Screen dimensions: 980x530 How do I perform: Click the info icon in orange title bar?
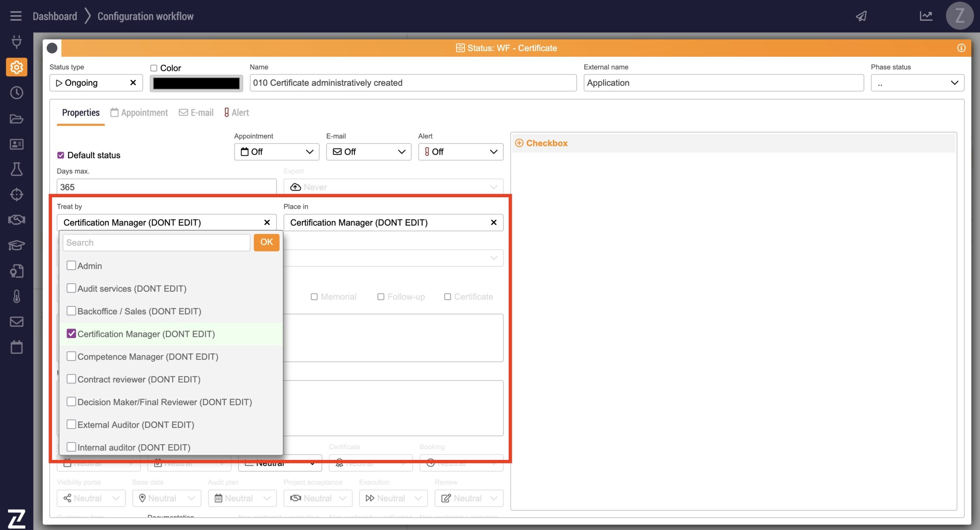coord(961,48)
